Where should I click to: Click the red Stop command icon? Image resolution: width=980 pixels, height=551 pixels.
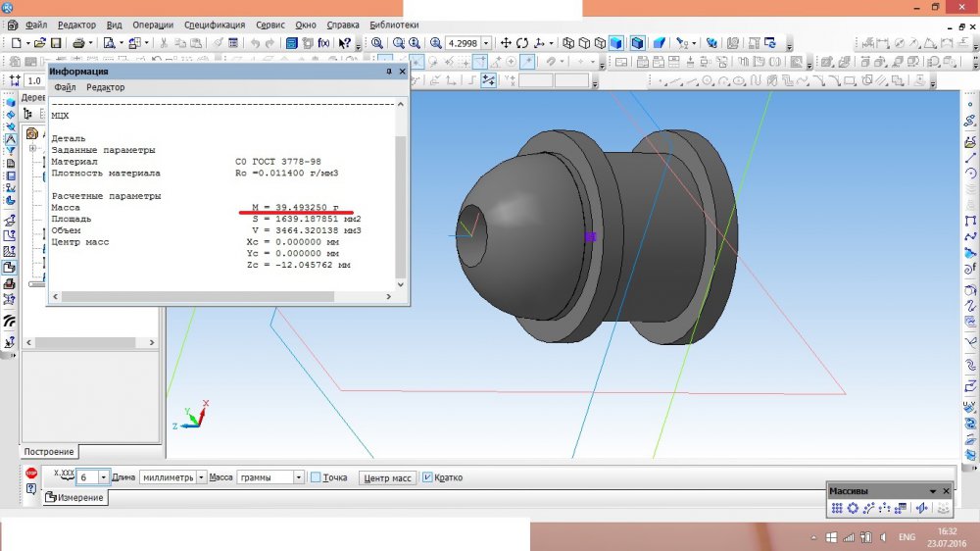click(x=31, y=474)
